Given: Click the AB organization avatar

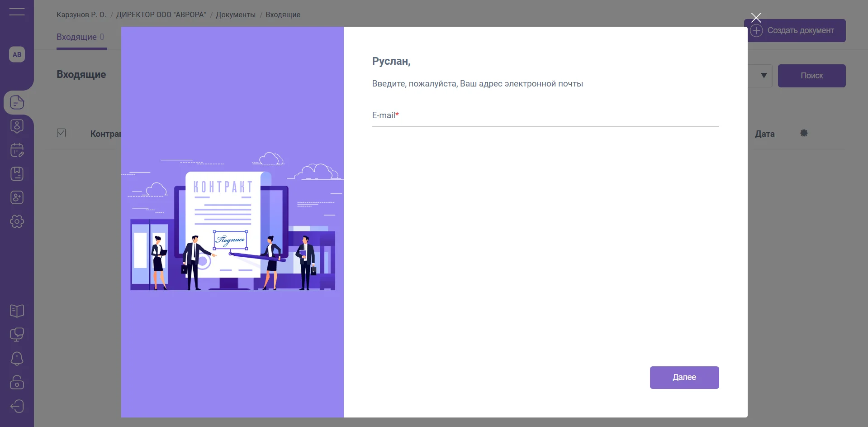Looking at the screenshot, I should [x=17, y=55].
